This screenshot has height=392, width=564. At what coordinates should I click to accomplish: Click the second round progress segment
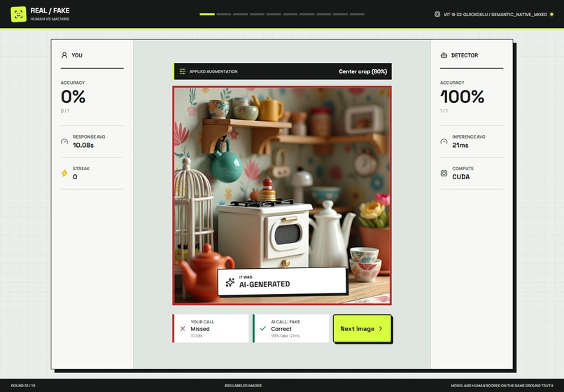tap(224, 15)
